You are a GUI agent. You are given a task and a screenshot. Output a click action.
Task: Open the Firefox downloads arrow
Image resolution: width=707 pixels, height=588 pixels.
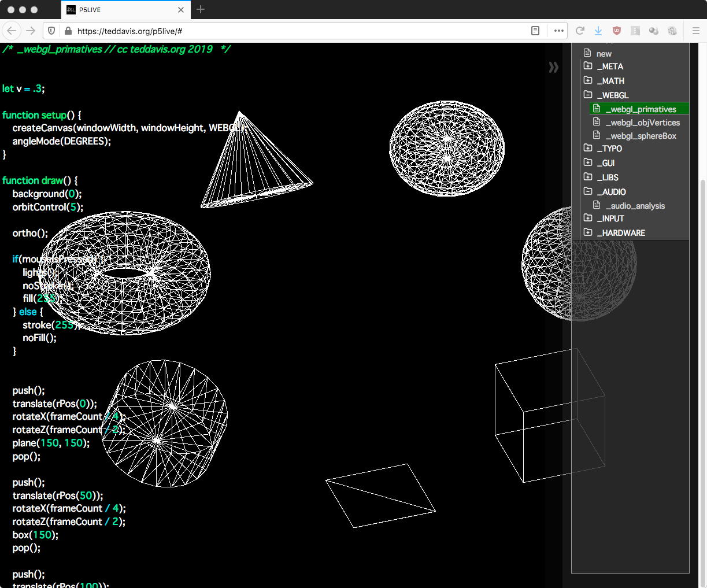(x=598, y=31)
